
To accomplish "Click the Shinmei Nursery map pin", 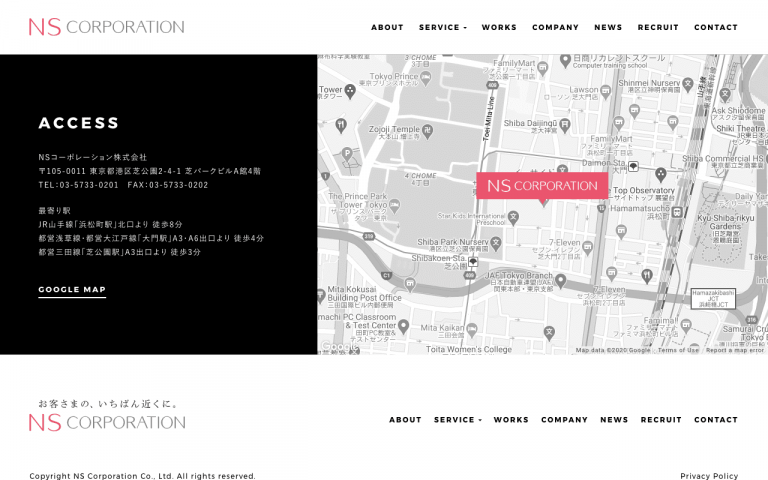I will click(x=688, y=84).
